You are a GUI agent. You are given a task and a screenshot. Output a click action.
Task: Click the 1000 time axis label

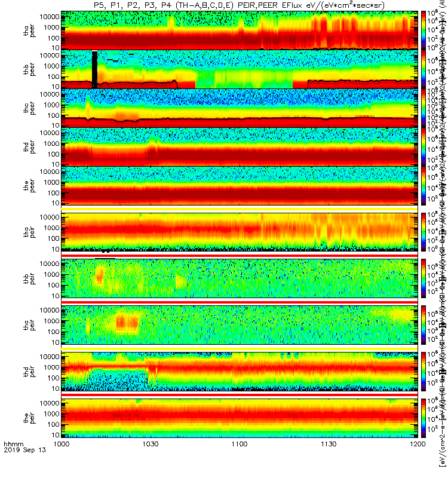point(62,444)
